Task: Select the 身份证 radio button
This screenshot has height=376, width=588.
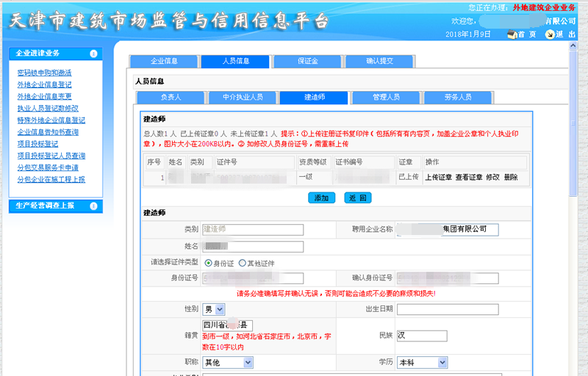Action: click(208, 264)
